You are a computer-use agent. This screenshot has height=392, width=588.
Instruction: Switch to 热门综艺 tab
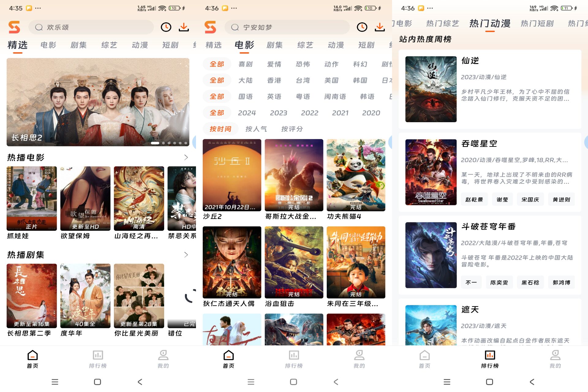click(442, 24)
